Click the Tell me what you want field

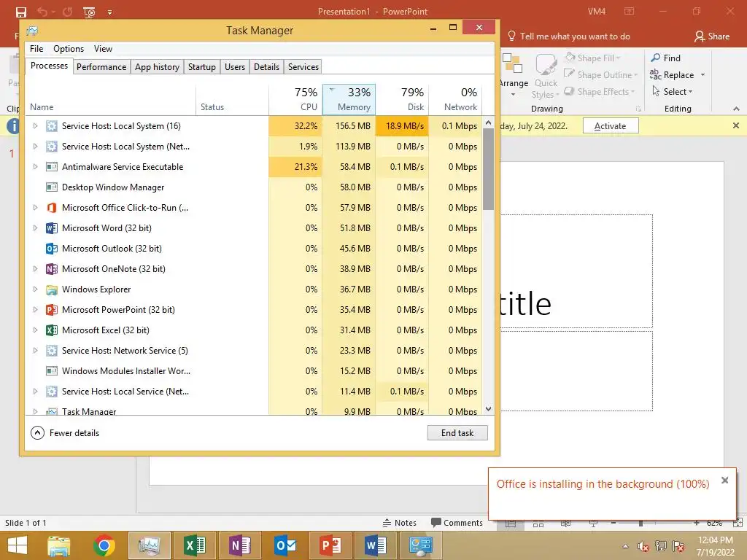pos(569,36)
